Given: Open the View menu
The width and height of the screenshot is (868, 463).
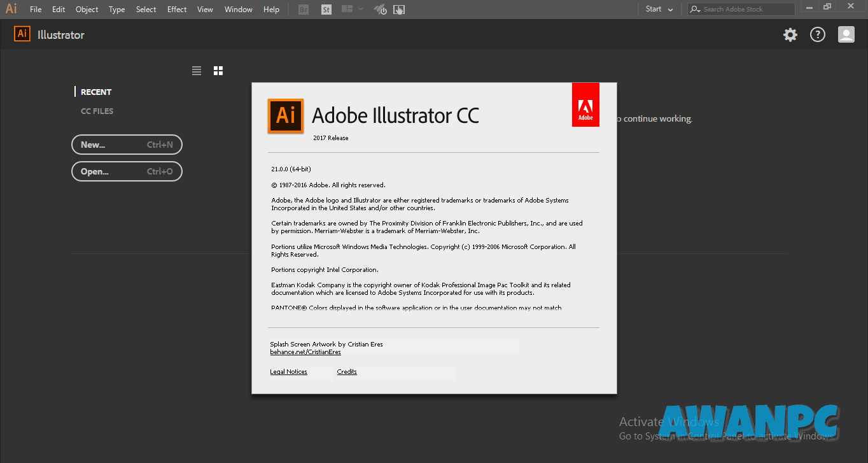Looking at the screenshot, I should pos(205,10).
